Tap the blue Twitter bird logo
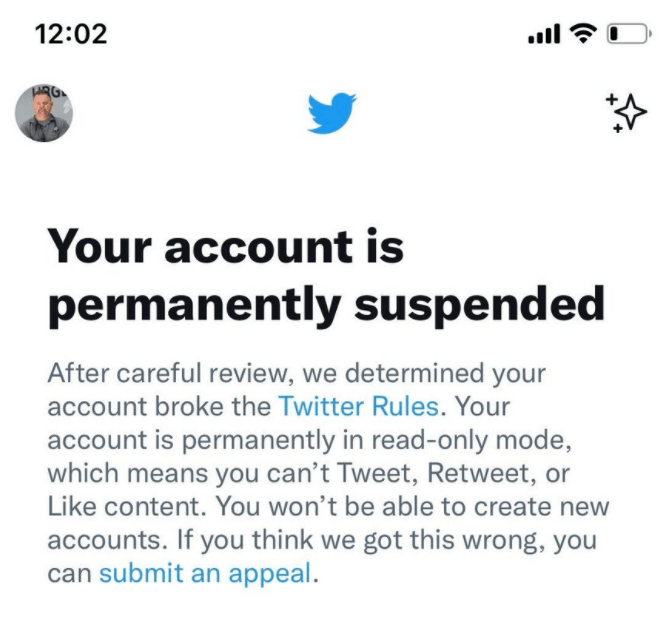 332,112
